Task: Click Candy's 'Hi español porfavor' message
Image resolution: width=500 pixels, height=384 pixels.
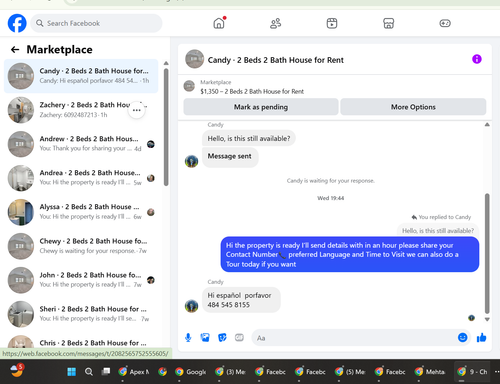Action: [x=241, y=300]
